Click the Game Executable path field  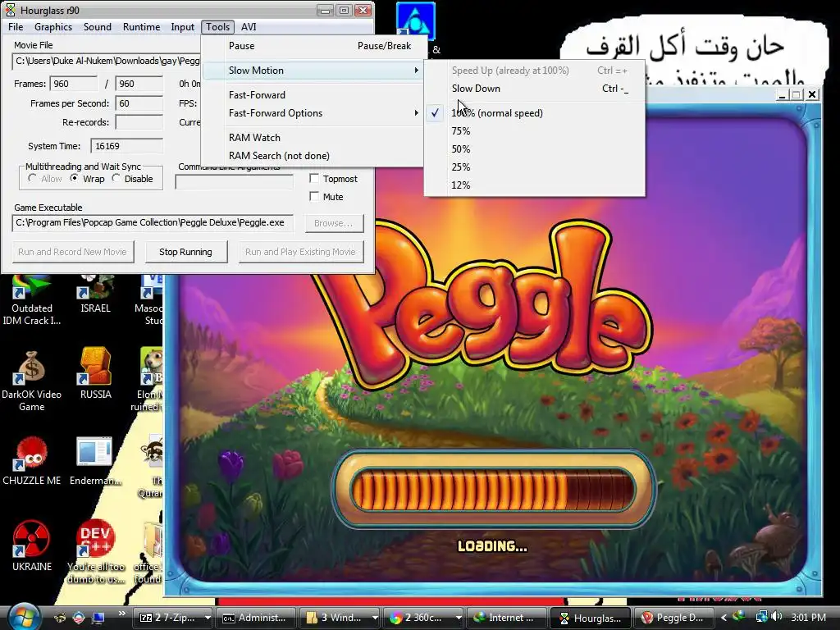[153, 223]
